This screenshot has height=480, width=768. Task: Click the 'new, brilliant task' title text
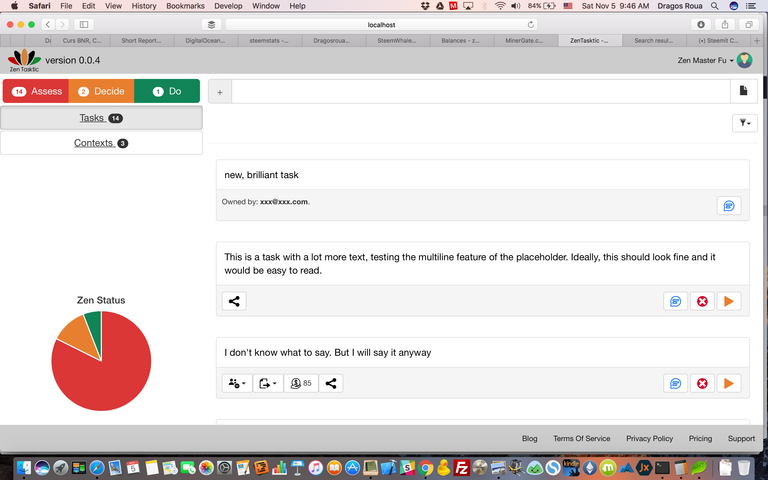262,175
